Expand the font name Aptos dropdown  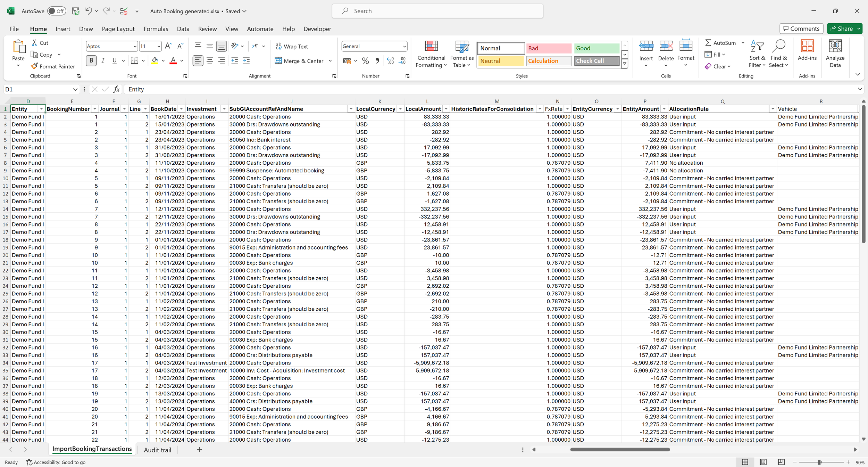click(135, 47)
